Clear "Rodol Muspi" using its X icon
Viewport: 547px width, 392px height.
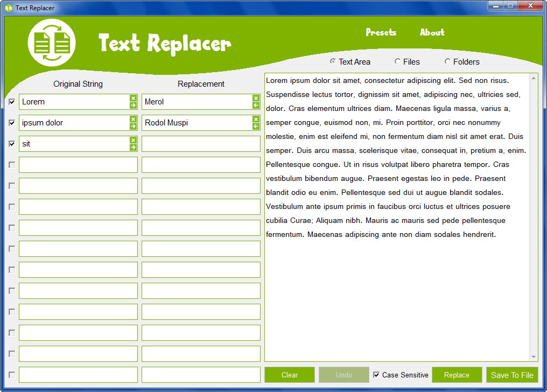pyautogui.click(x=256, y=119)
